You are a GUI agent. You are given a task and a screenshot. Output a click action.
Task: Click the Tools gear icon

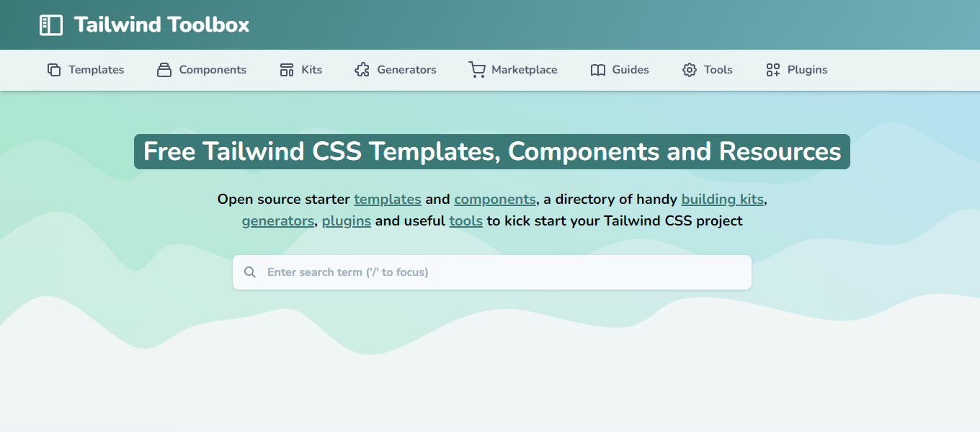(690, 70)
